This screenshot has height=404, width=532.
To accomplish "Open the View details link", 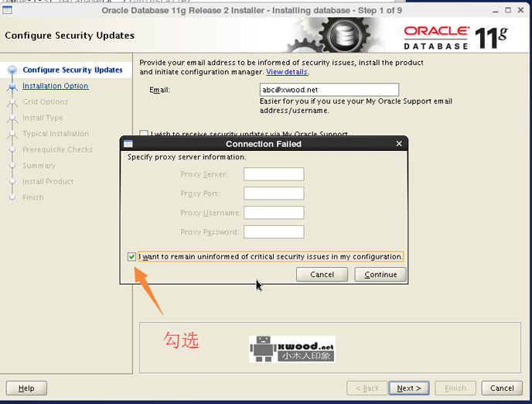I will click(287, 72).
